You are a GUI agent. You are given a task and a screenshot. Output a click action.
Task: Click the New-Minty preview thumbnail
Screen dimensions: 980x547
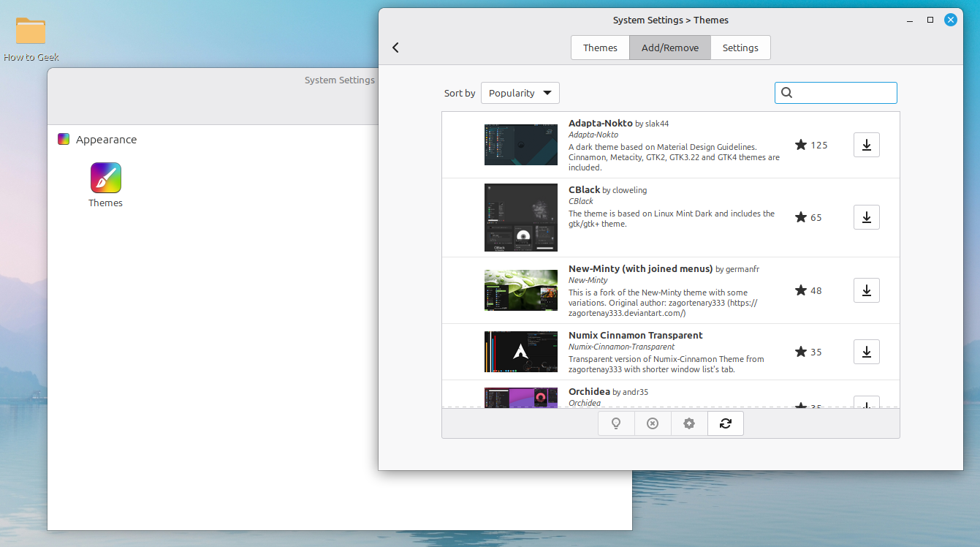[x=521, y=290]
